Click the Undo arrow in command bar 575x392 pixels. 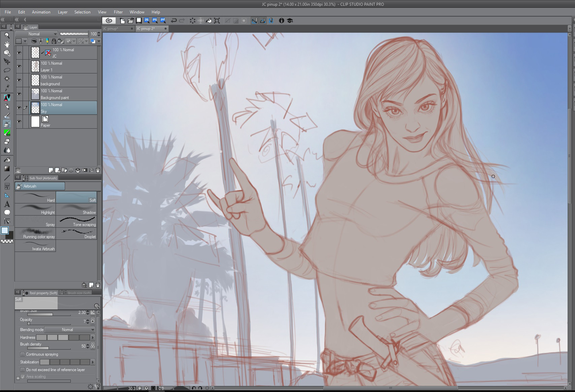[x=174, y=21]
